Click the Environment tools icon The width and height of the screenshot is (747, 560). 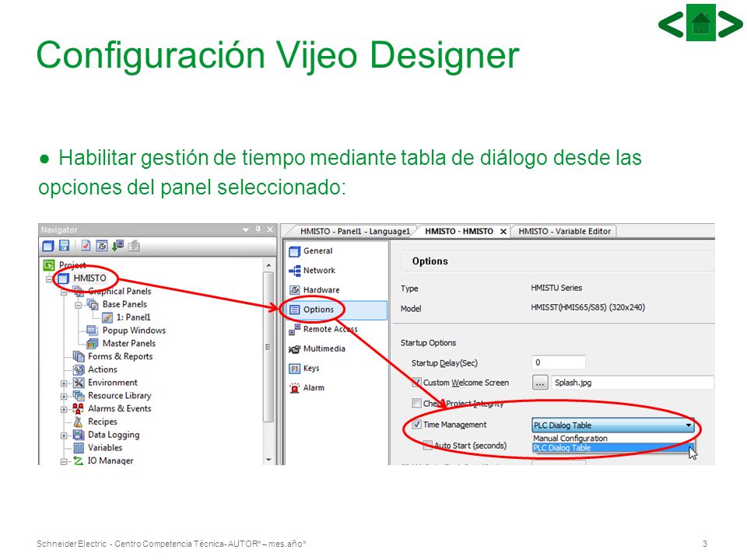pyautogui.click(x=79, y=383)
